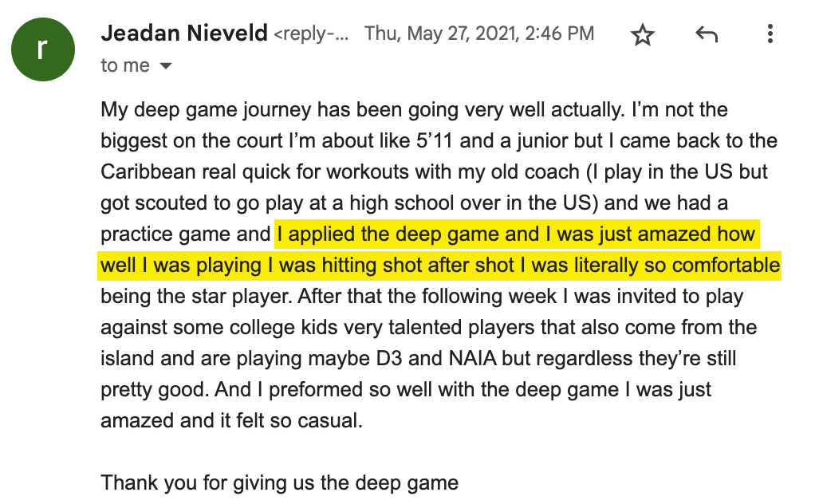
Task: Click the 'Thank you for giving us' line
Action: [279, 482]
